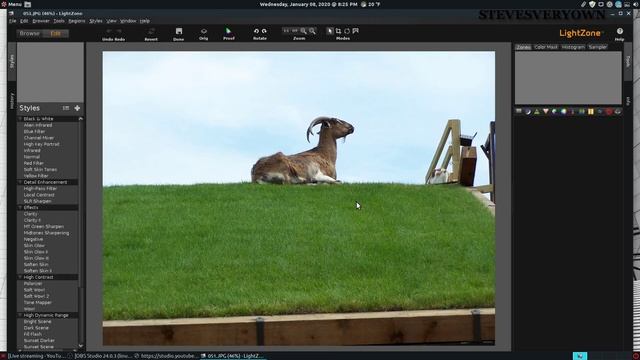
Task: Open the File menu
Action: [13, 21]
